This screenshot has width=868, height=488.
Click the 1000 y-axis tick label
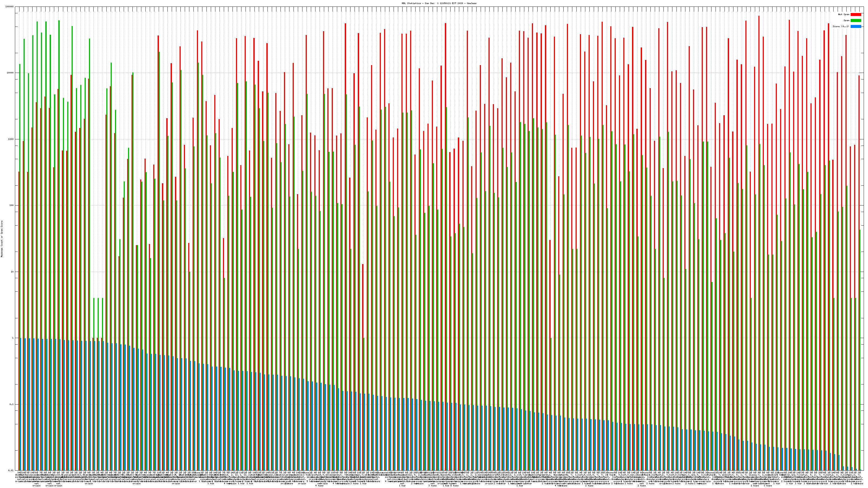click(x=11, y=139)
